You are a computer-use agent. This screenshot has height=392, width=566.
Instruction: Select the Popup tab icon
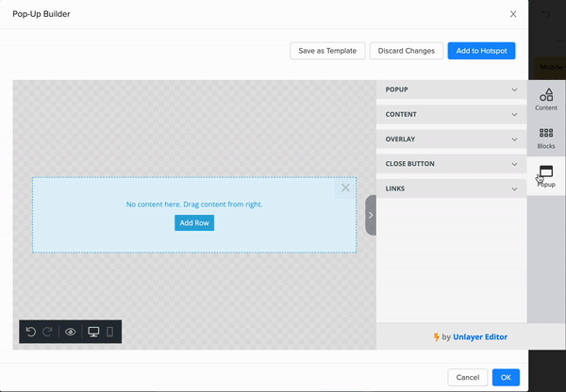(x=546, y=175)
